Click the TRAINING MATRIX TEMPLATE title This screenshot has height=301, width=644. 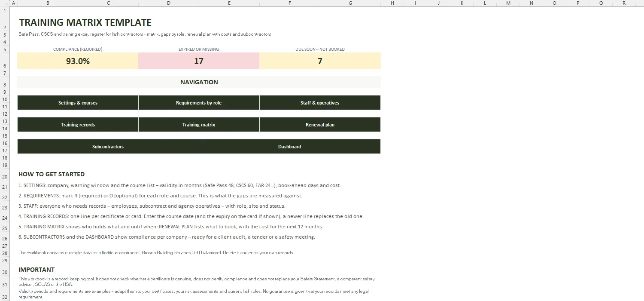tap(85, 22)
